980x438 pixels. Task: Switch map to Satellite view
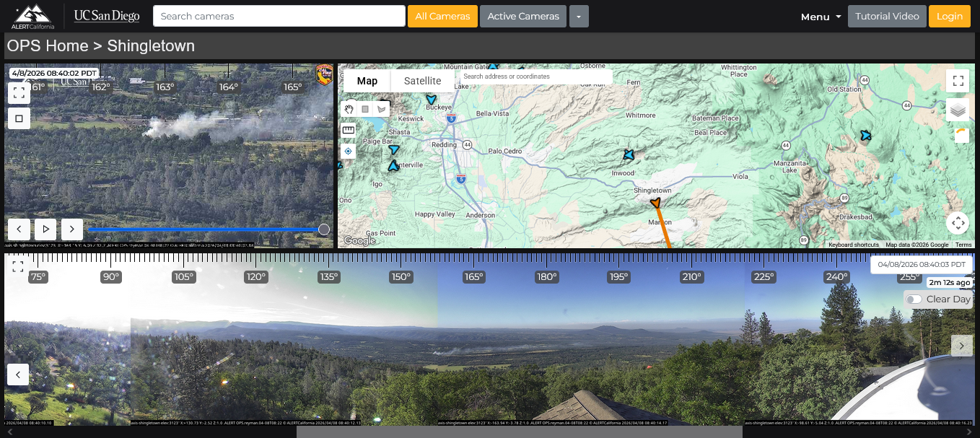tap(422, 81)
